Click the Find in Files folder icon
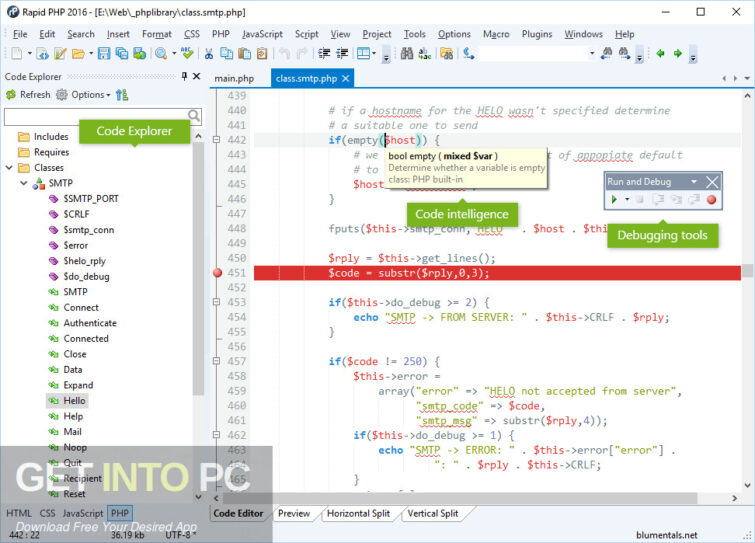 [x=446, y=53]
